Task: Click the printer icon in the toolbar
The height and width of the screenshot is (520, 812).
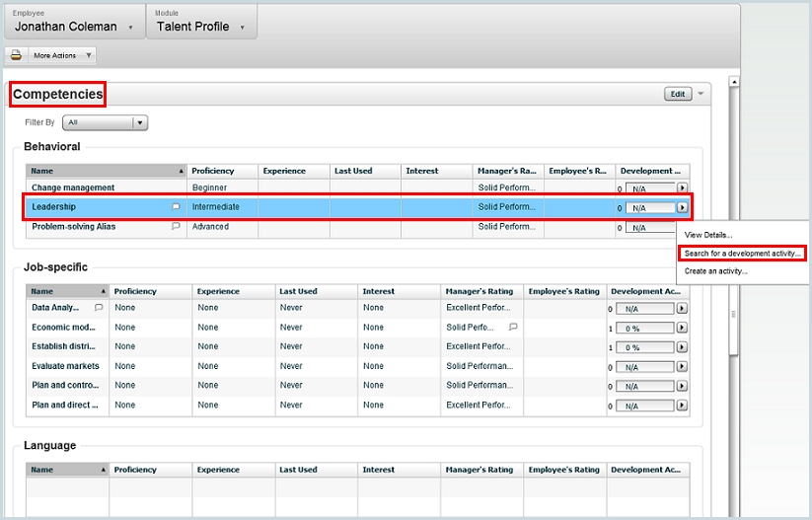Action: coord(17,55)
